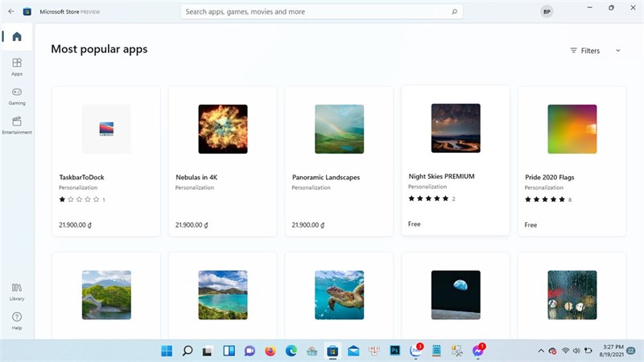Show hidden system tray icons
Image resolution: width=644 pixels, height=362 pixels.
pos(541,351)
